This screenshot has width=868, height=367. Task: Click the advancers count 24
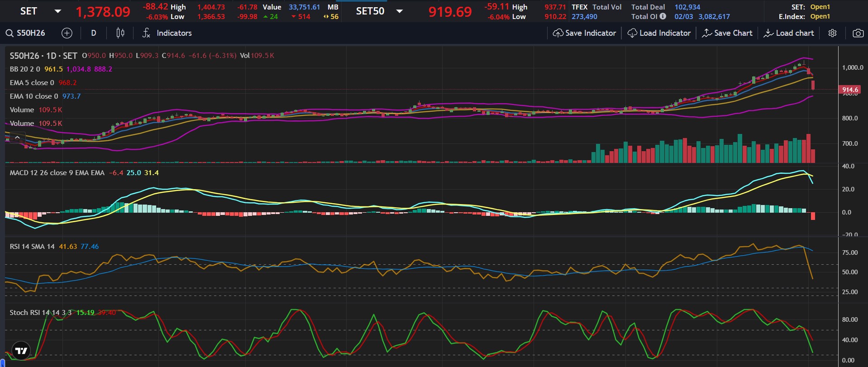click(x=274, y=17)
